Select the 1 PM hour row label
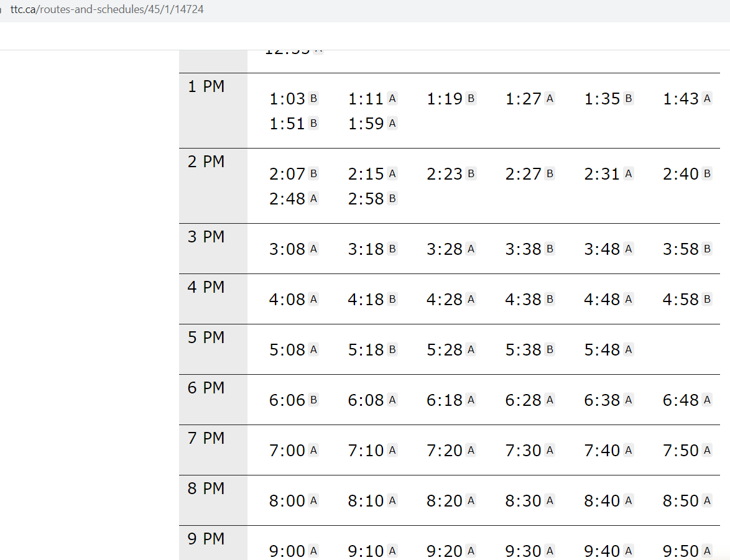 (x=206, y=86)
